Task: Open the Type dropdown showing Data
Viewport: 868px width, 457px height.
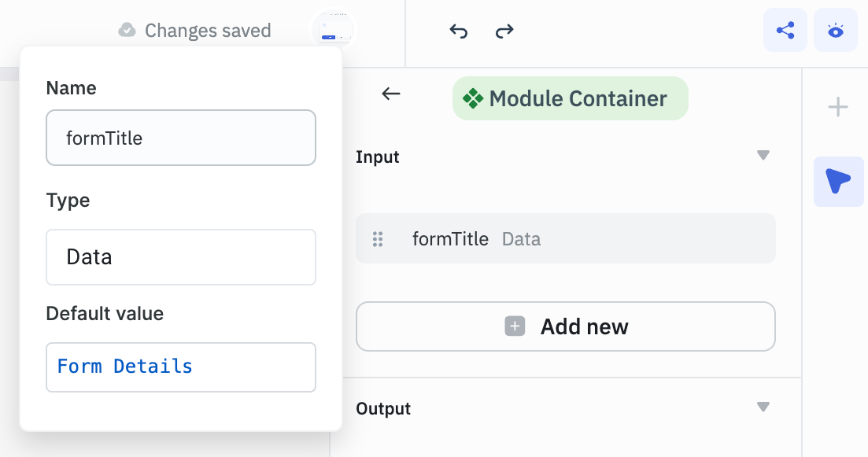Action: (x=180, y=257)
